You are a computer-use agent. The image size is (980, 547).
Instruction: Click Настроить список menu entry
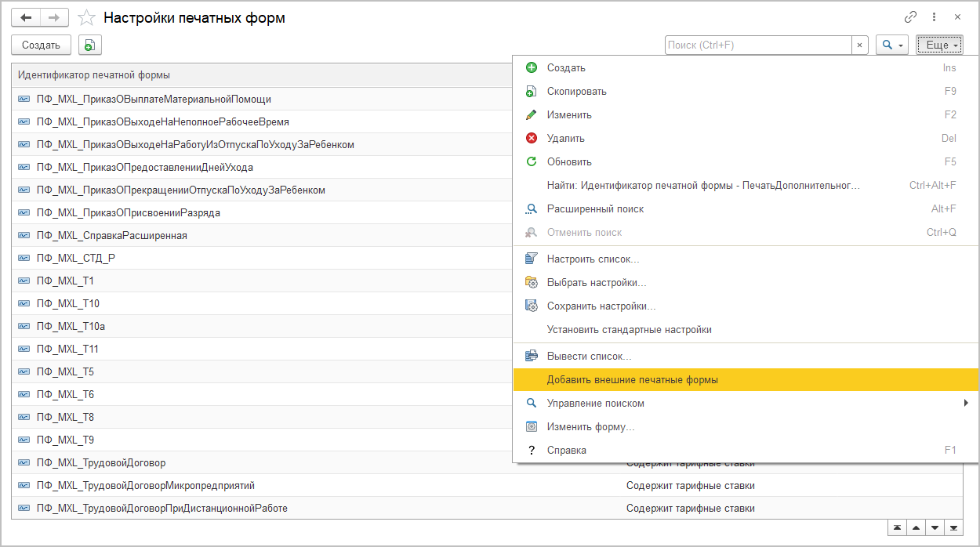593,259
